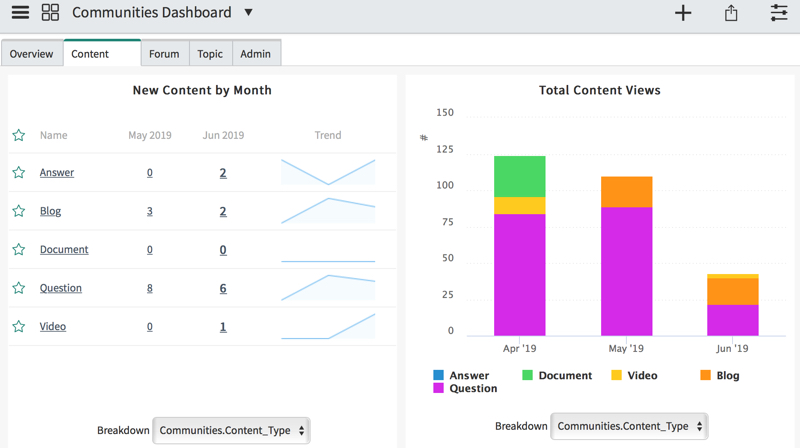Click the Jun 2019 column header
Screen dimensions: 800x448
[223, 135]
